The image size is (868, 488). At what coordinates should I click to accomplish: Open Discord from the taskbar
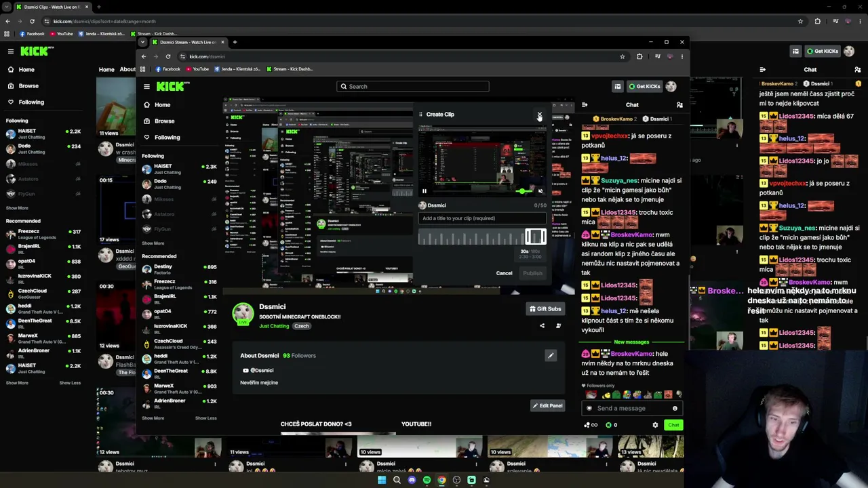tap(412, 480)
